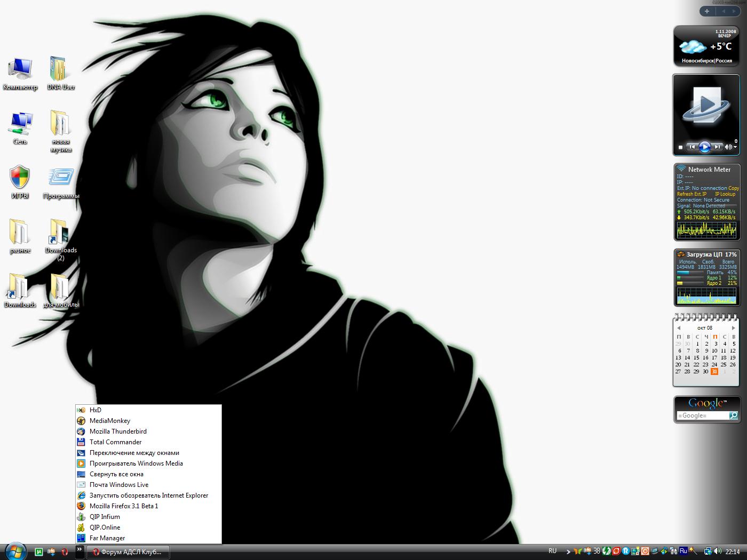
Task: Launch QIP.Online from the list
Action: (148, 527)
